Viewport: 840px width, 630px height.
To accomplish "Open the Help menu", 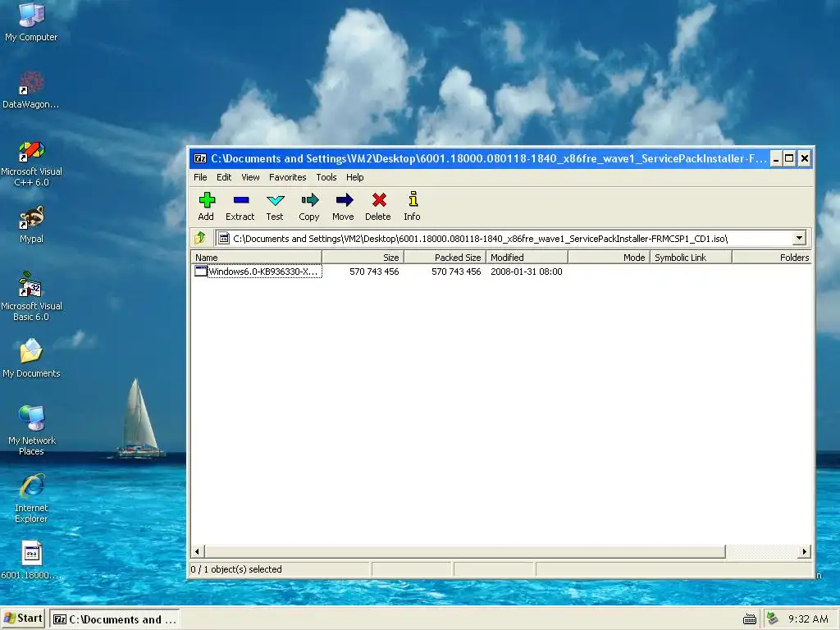I will [x=354, y=177].
